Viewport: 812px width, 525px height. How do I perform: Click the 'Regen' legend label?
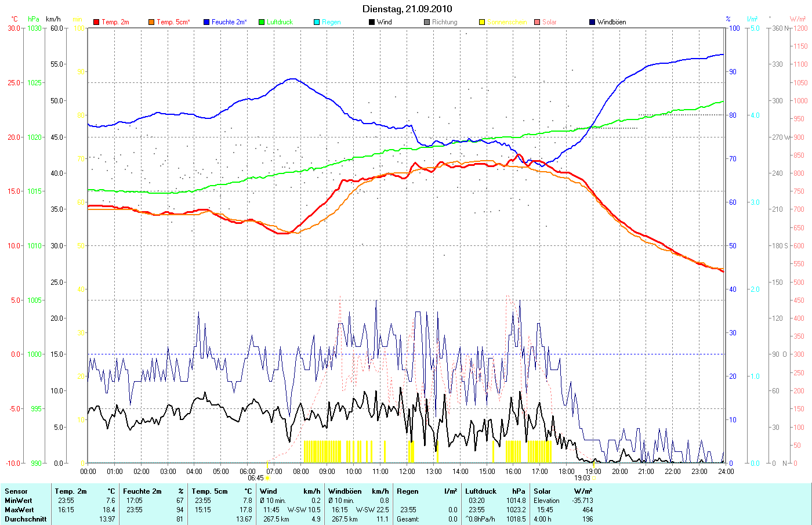[x=331, y=22]
